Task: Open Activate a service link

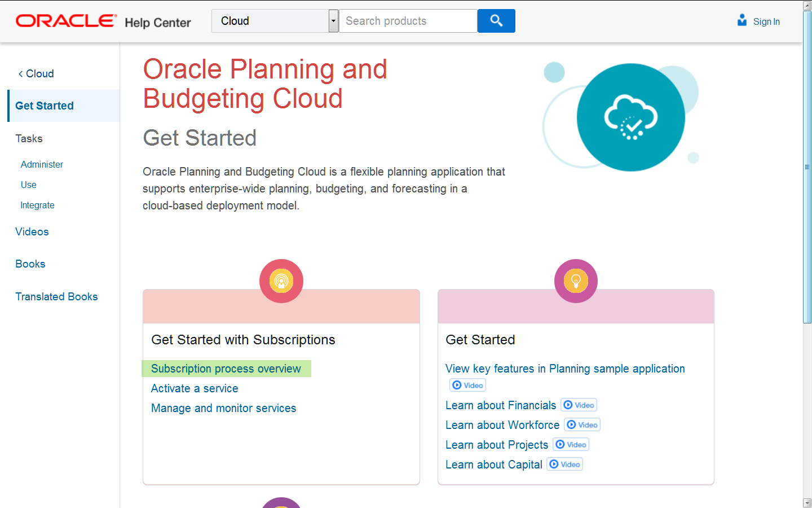Action: tap(195, 388)
